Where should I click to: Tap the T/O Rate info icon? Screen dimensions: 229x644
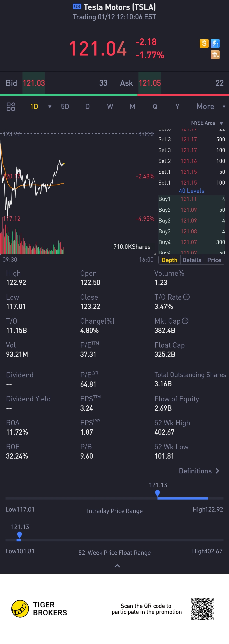186,297
